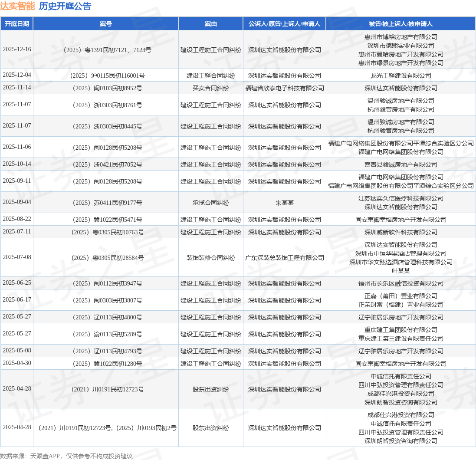The width and height of the screenshot is (476, 460).
Task: Select case number 浙0303民初8761号
Action: pos(107,105)
